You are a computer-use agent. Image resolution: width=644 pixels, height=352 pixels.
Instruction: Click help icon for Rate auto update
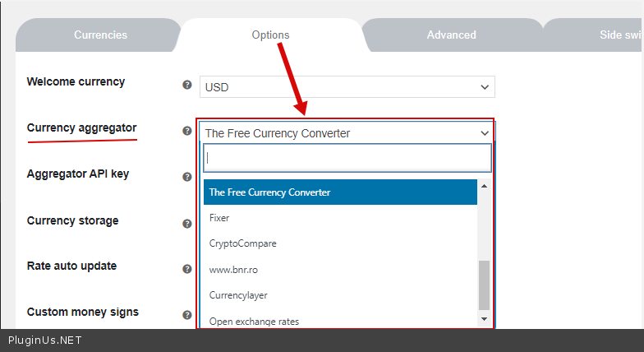tap(187, 269)
